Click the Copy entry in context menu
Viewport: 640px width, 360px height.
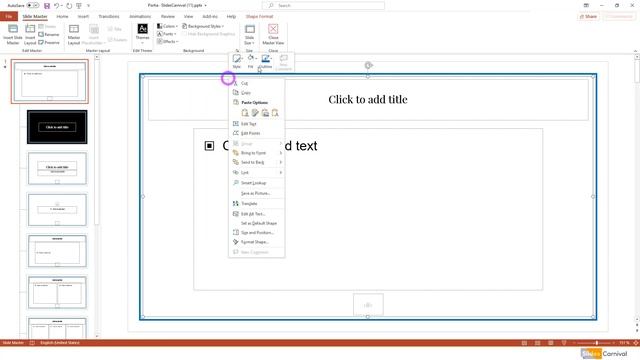[x=256, y=93]
